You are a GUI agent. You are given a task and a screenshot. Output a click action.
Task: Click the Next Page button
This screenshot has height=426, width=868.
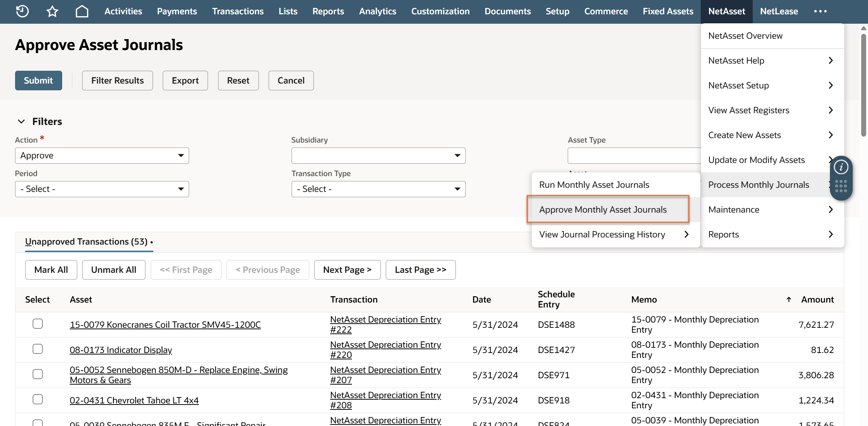(347, 270)
